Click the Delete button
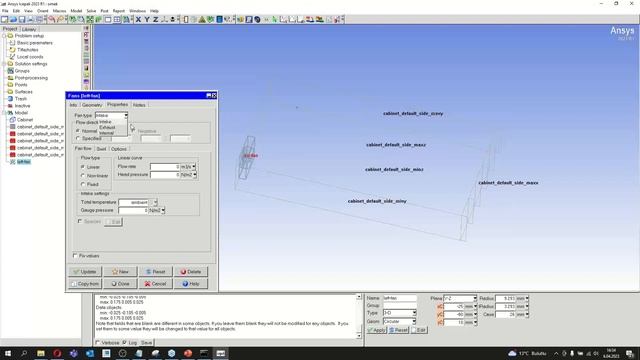Screen dimensions: 640x360 191,271
